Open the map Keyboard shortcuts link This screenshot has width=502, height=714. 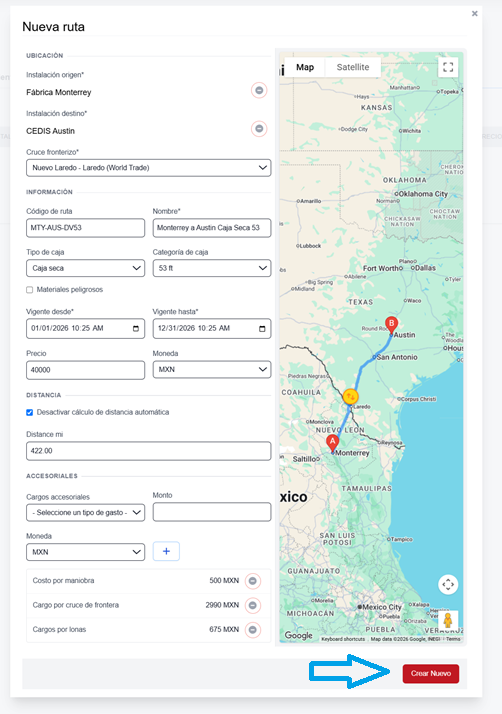343,639
